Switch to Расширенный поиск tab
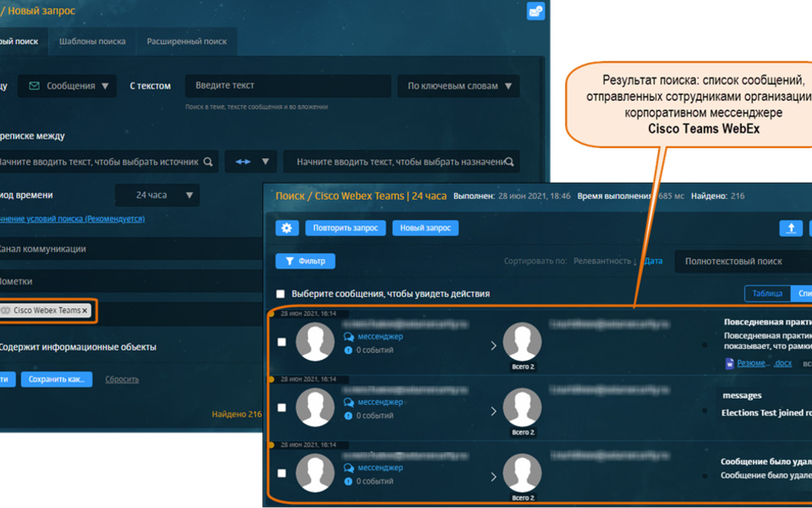This screenshot has width=812, height=508. coord(186,41)
